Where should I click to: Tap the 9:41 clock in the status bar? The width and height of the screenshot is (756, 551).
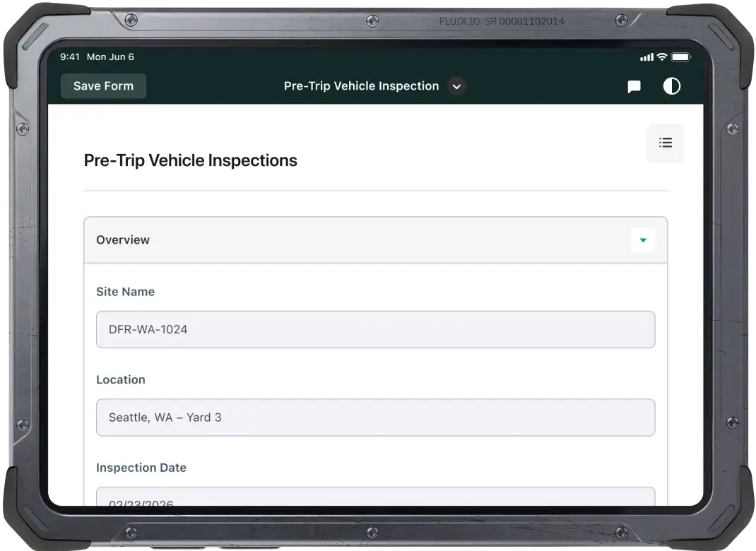[71, 57]
